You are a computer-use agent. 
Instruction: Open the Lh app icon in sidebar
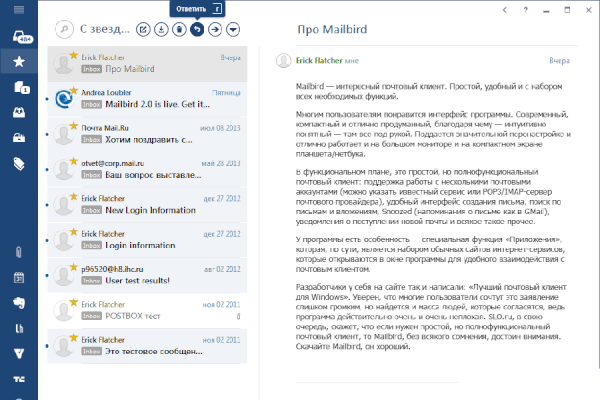pyautogui.click(x=19, y=328)
